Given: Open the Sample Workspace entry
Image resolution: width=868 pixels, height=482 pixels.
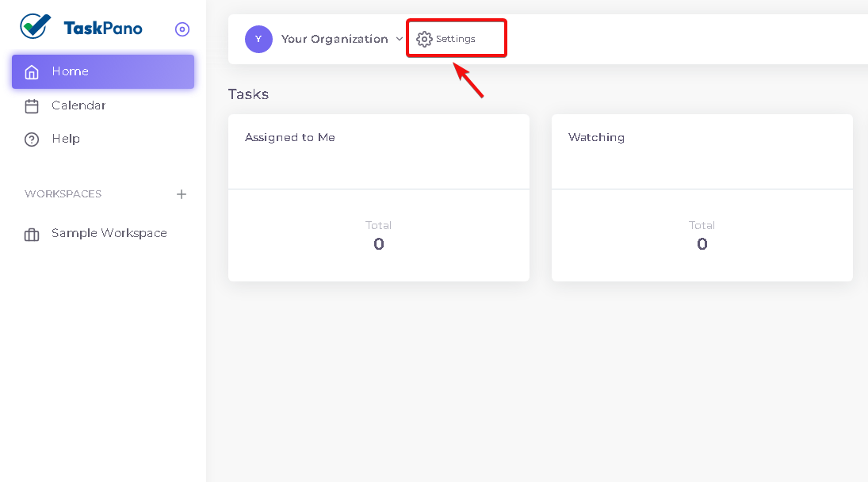Looking at the screenshot, I should click(103, 234).
